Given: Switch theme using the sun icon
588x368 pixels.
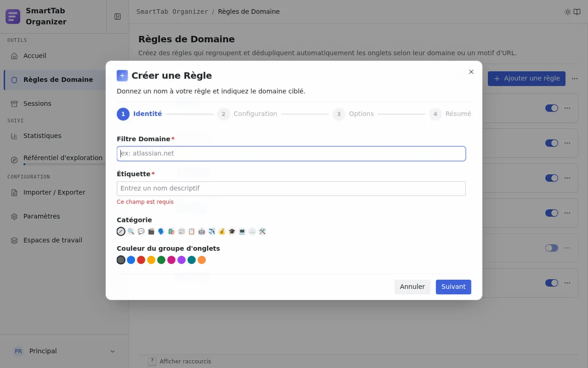Looking at the screenshot, I should 568,12.
